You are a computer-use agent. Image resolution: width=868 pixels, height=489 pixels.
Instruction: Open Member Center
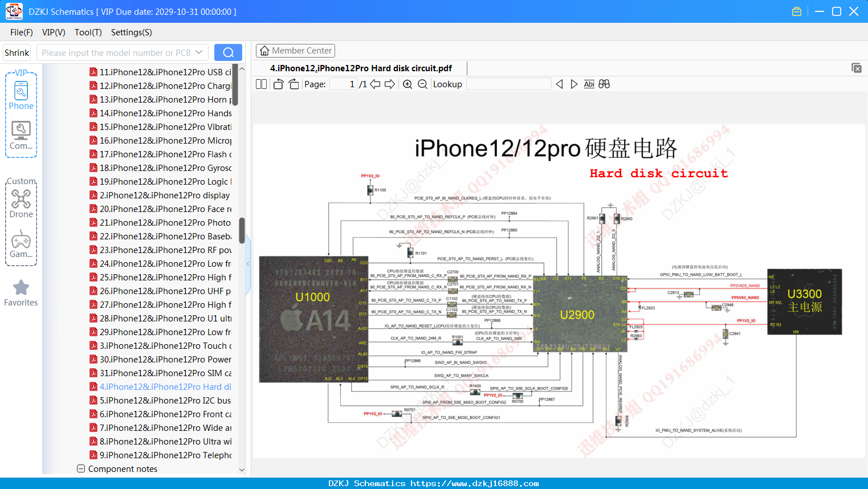coord(295,51)
